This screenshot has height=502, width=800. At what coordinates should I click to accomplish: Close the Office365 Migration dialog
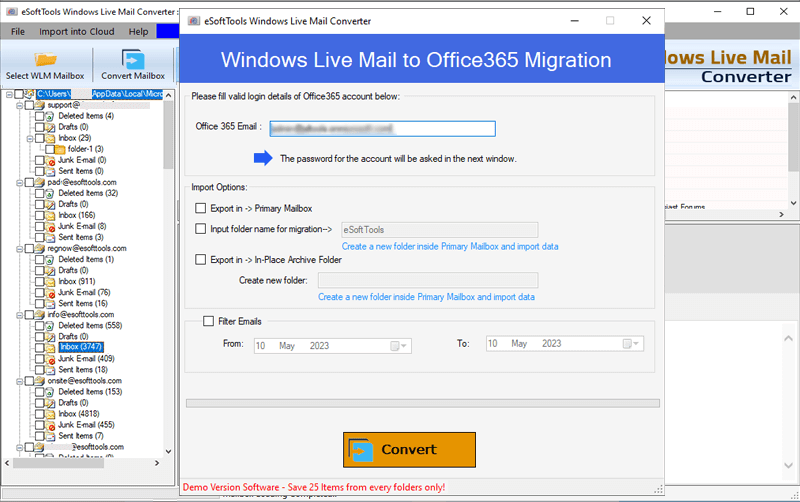pyautogui.click(x=646, y=20)
